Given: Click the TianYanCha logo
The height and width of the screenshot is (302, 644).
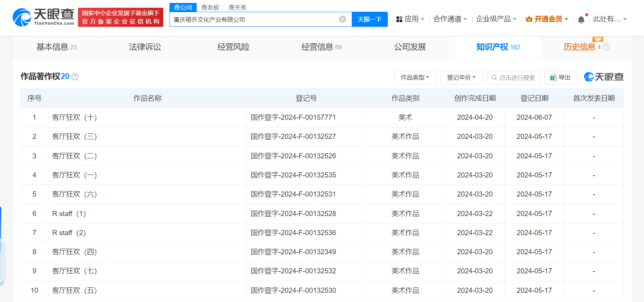Looking at the screenshot, I should pyautogui.click(x=43, y=17).
